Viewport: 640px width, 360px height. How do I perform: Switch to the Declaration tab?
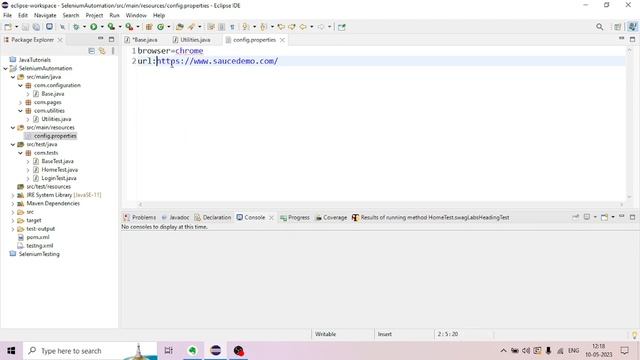pyautogui.click(x=213, y=218)
